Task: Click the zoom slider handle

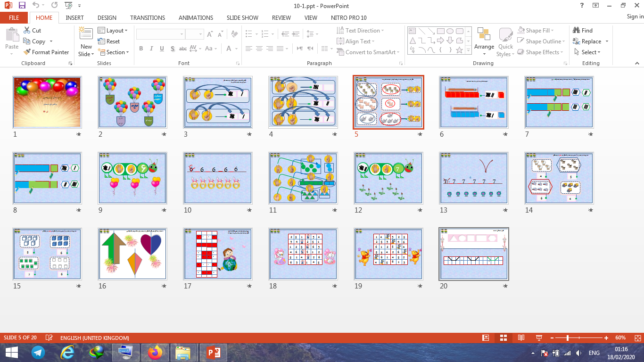Action: pyautogui.click(x=568, y=338)
